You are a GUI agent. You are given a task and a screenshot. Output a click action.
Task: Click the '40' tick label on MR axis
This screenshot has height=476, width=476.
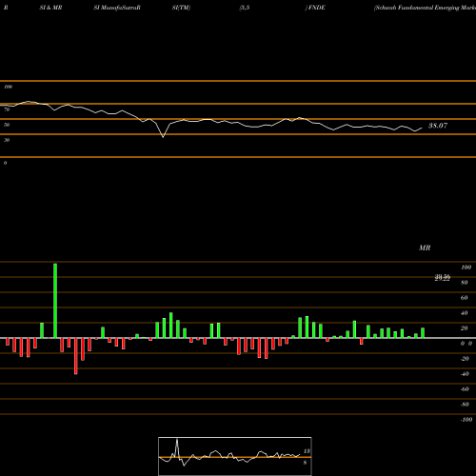465,313
